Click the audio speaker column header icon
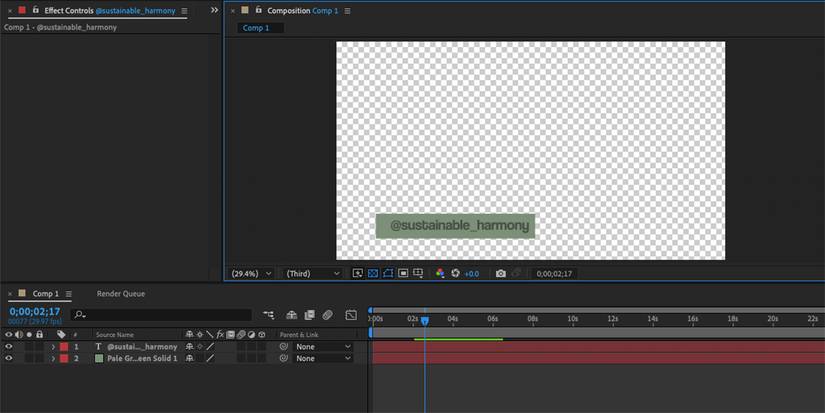The height and width of the screenshot is (413, 825). click(19, 334)
